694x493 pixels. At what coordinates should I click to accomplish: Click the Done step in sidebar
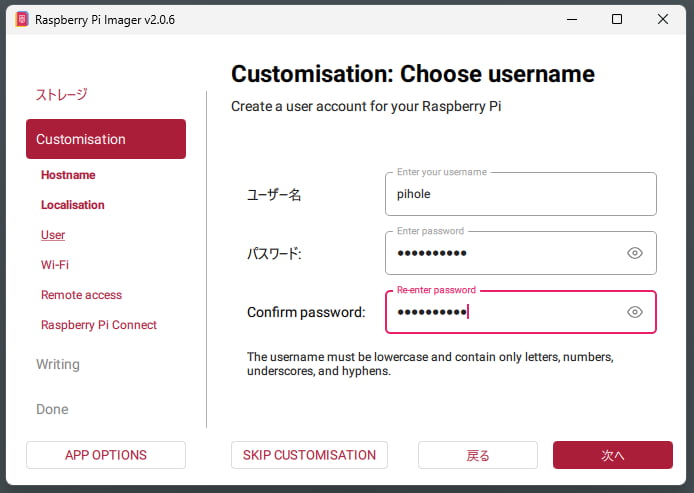click(52, 409)
